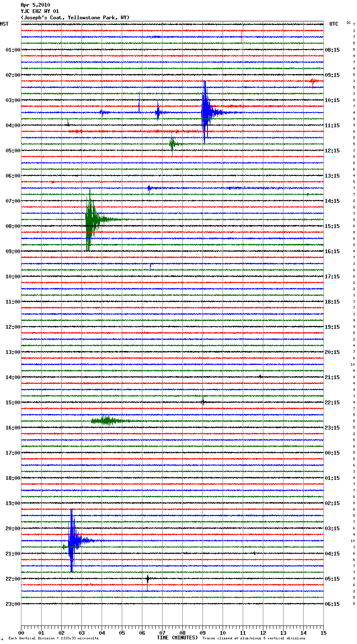
Task: Click the 06:00 MST time label
Action: 13,176
